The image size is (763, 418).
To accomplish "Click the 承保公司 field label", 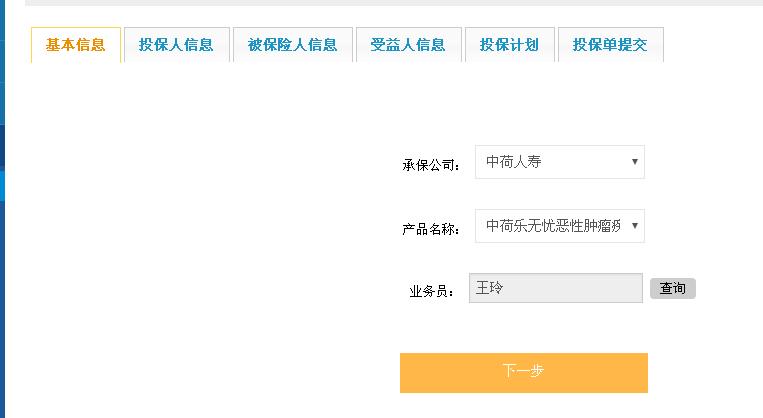I will pyautogui.click(x=431, y=165).
